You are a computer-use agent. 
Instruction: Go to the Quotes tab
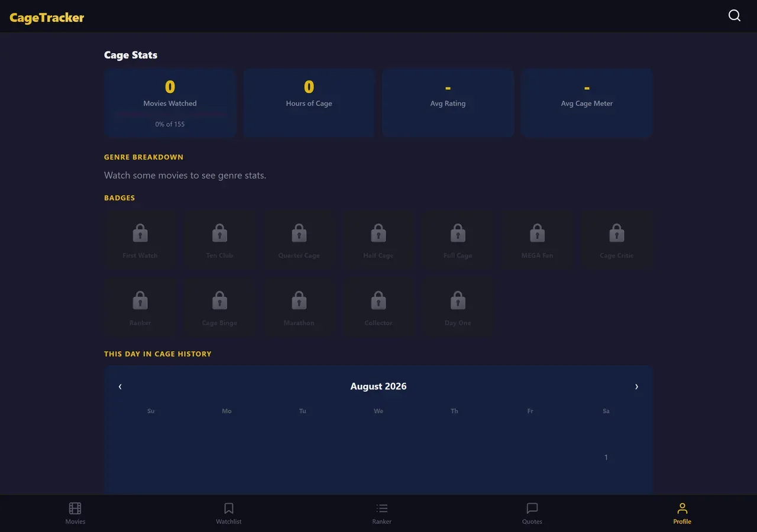click(x=532, y=513)
